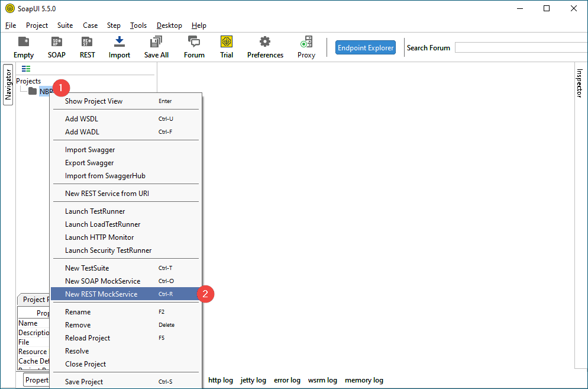Choose New REST Service from URI
588x389 pixels.
125,194
